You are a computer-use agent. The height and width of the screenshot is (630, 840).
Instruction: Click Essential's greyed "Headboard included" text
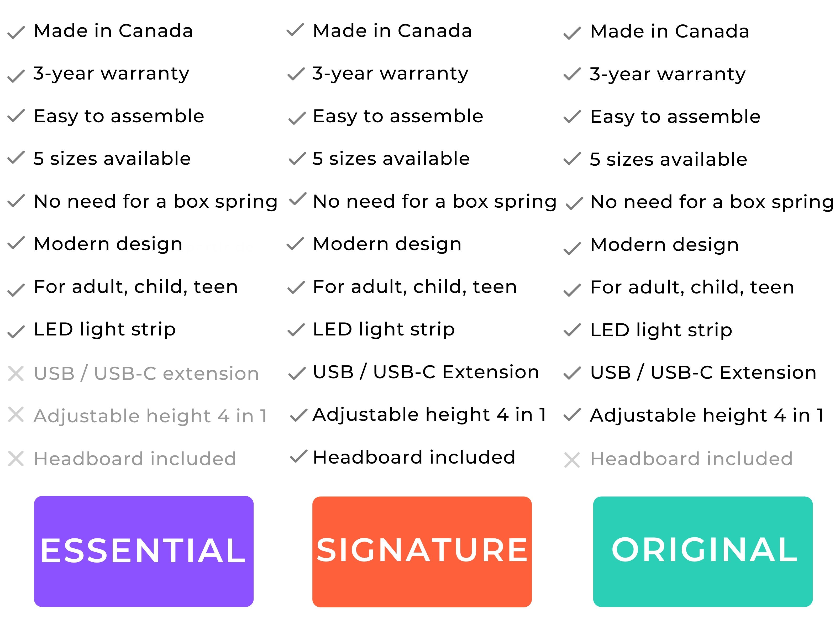[x=135, y=459]
